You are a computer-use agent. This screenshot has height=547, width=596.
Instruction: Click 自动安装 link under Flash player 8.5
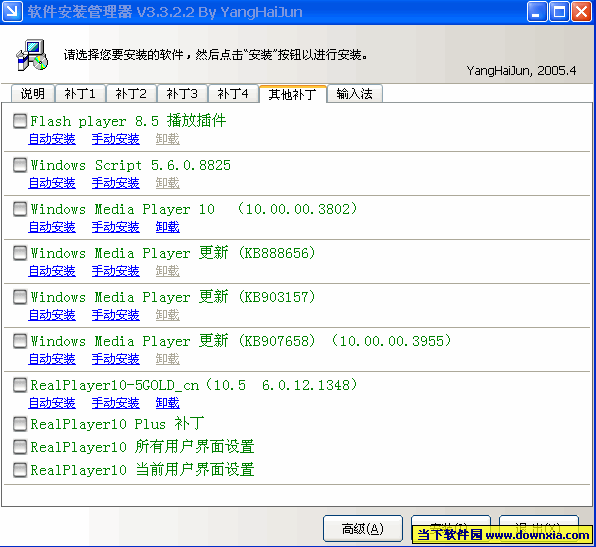pyautogui.click(x=52, y=139)
